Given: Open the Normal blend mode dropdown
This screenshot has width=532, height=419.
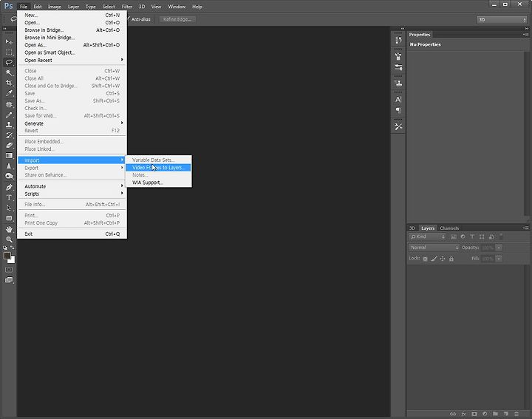Looking at the screenshot, I should pos(434,248).
